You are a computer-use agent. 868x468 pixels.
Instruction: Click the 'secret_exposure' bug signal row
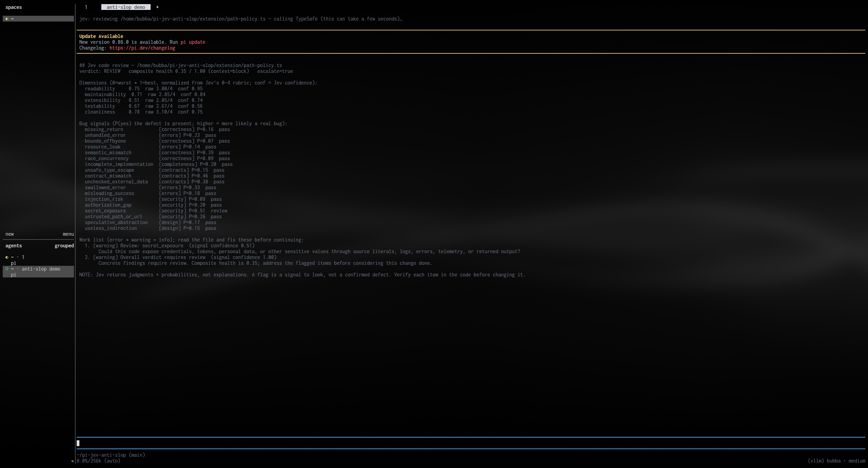point(156,211)
